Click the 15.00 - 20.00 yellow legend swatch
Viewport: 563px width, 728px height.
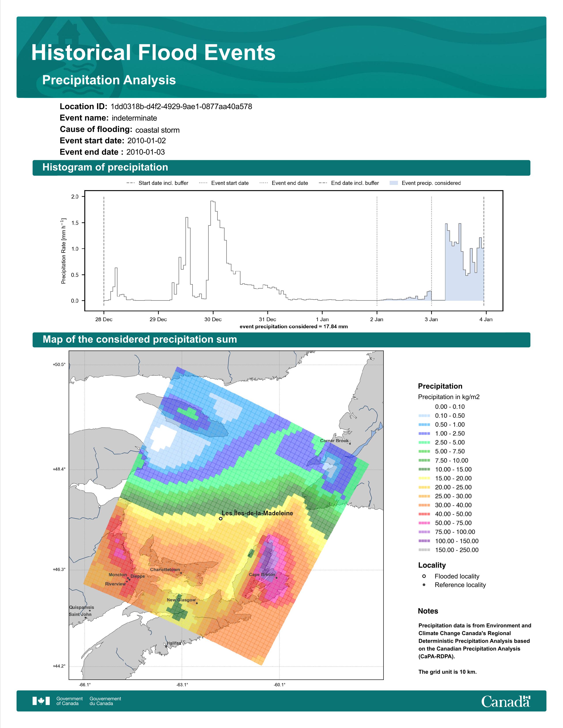(x=424, y=478)
